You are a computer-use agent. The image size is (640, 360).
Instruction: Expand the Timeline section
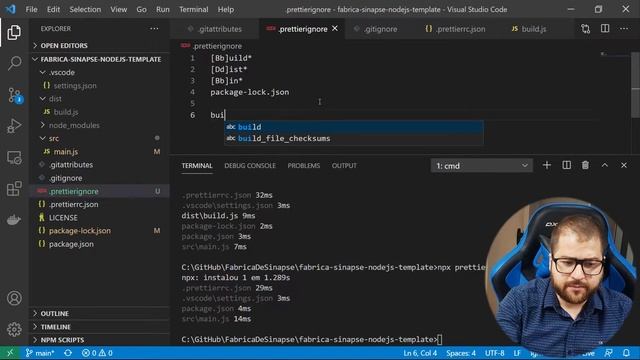[x=56, y=327]
